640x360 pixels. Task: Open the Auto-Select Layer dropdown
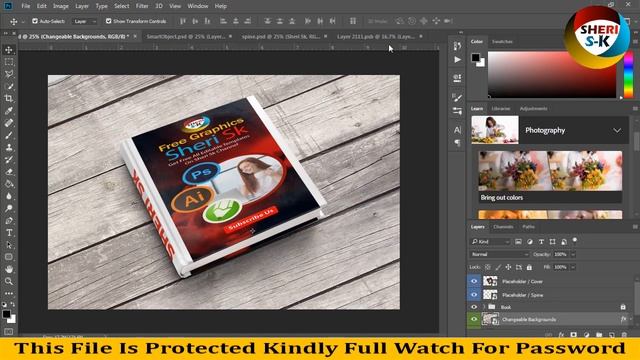(85, 21)
